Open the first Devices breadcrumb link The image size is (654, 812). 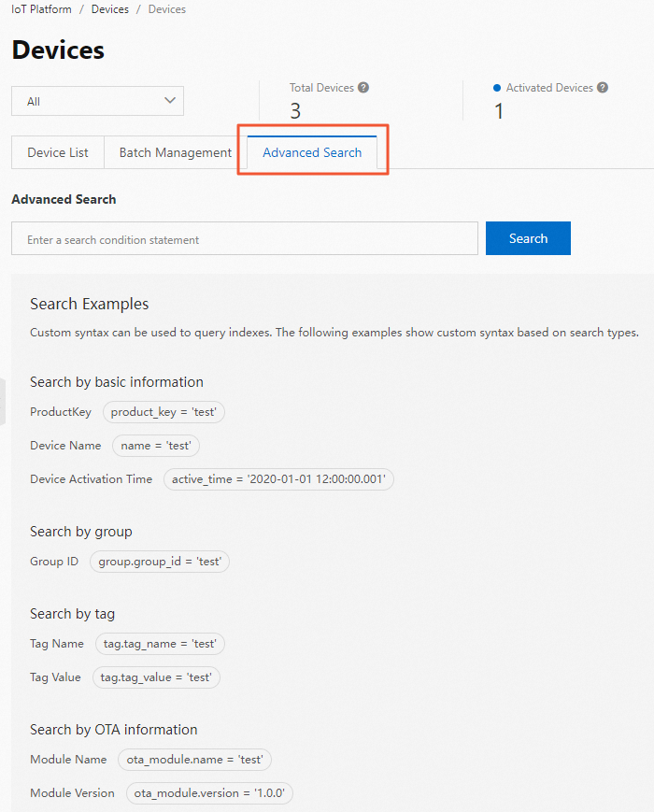coord(110,9)
